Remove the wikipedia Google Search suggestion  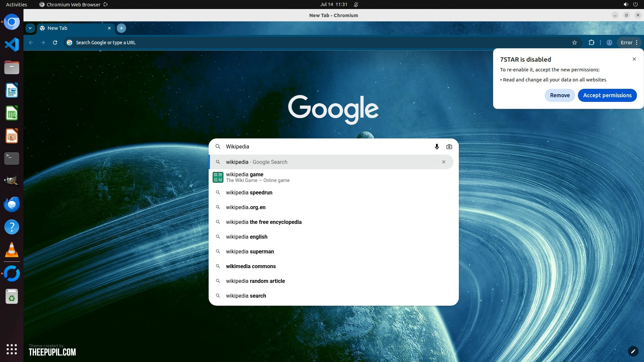pyautogui.click(x=444, y=162)
